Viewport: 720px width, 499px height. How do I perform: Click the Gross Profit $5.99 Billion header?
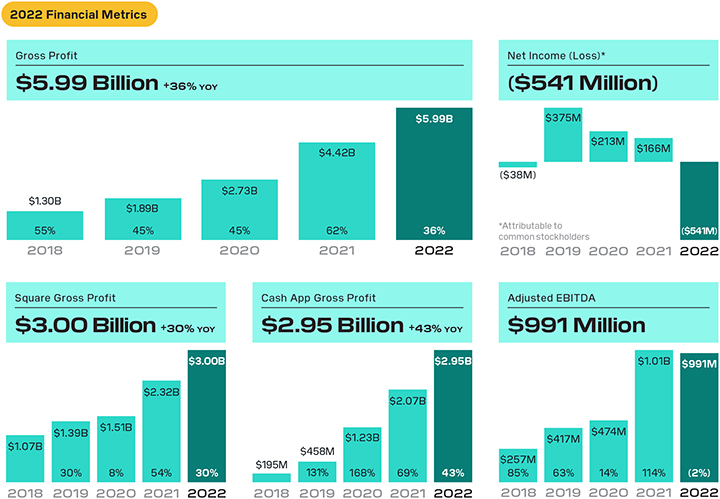pyautogui.click(x=239, y=70)
